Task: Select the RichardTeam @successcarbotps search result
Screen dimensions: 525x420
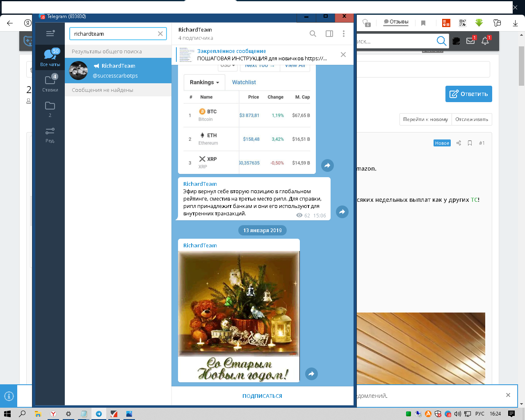Action: coord(118,71)
